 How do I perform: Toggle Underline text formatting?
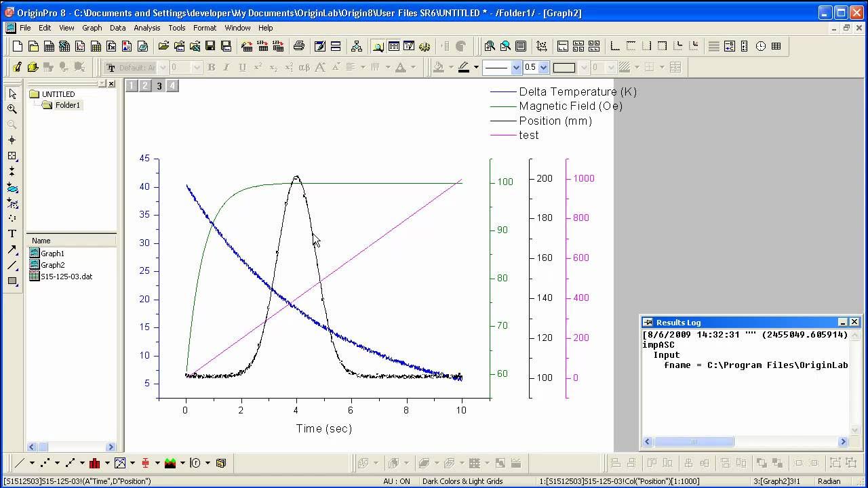tap(242, 67)
